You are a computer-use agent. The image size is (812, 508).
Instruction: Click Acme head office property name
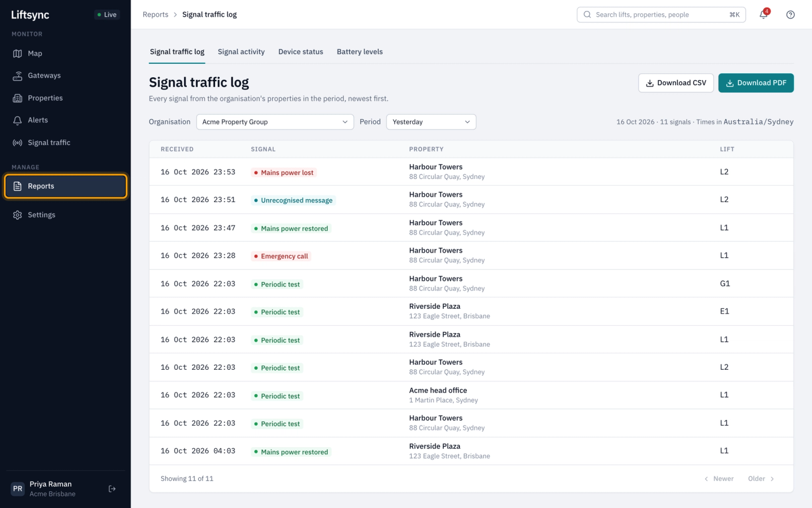[x=438, y=390]
